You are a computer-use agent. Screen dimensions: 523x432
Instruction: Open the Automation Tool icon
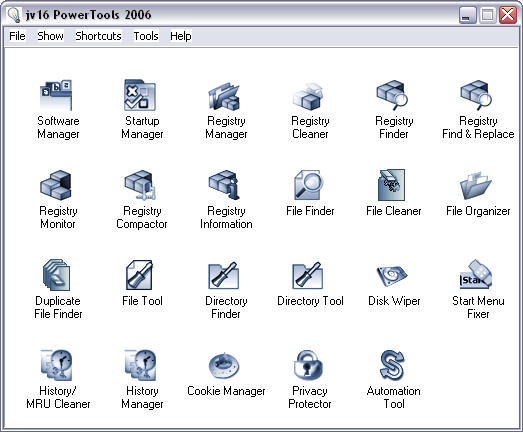392,365
